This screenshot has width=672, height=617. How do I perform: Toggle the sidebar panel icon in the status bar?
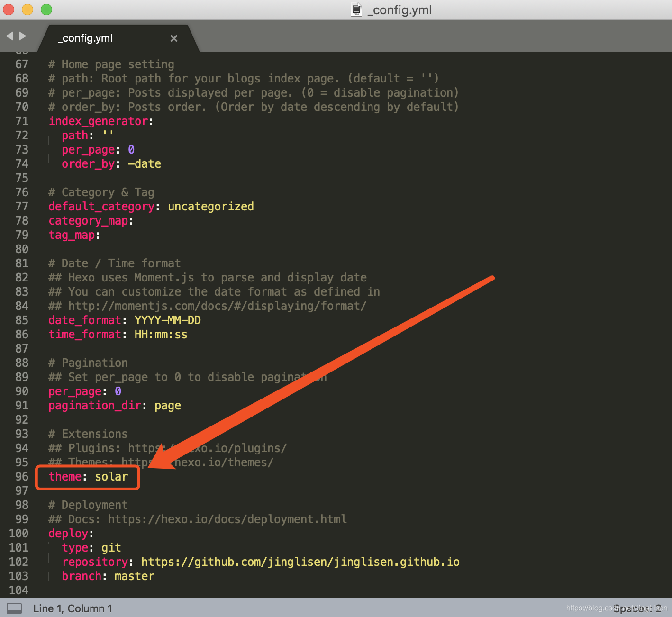(14, 608)
